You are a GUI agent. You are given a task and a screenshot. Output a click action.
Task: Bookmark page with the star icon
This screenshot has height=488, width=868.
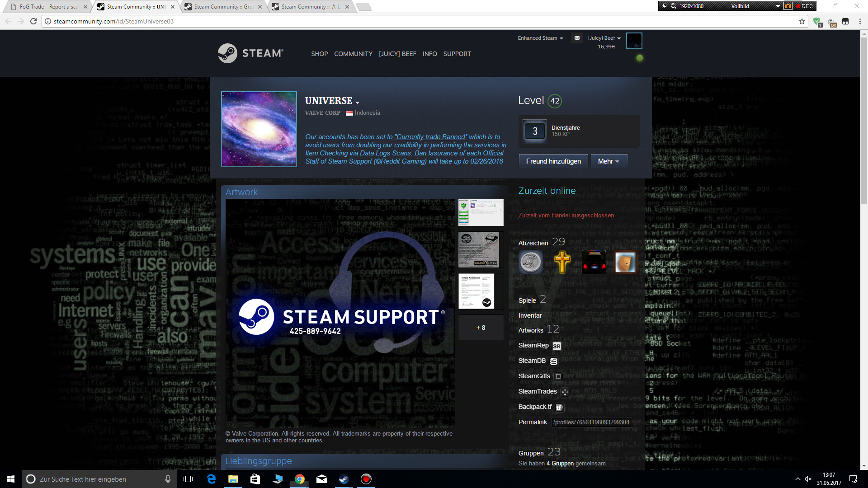click(802, 21)
